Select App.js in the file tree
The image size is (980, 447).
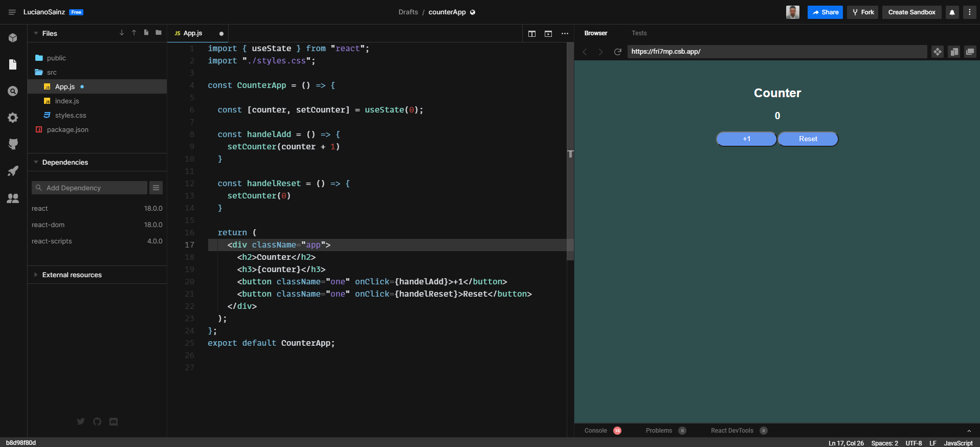tap(97, 86)
